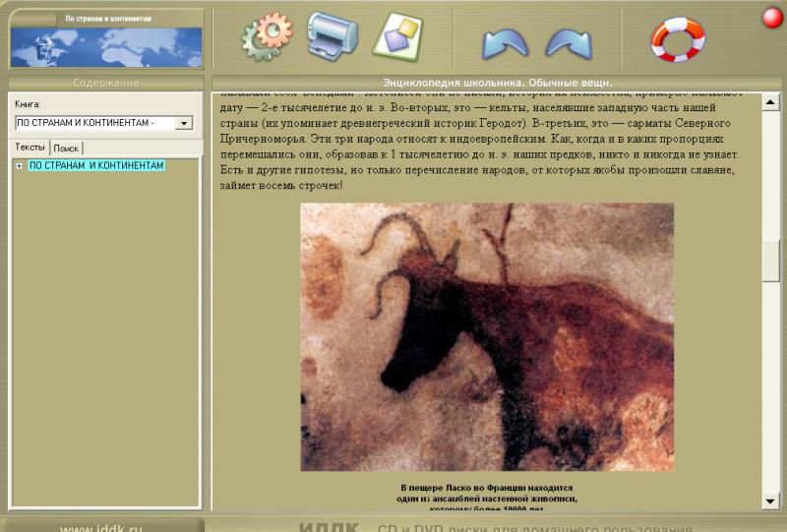Switch to the Тексты tab
787x532 pixels.
point(30,147)
